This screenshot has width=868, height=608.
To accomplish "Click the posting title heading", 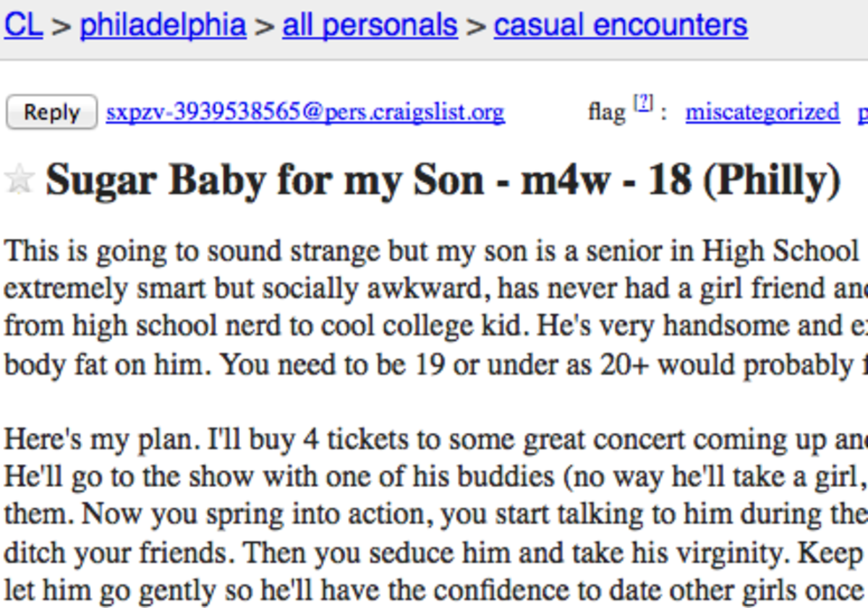I will click(x=443, y=180).
